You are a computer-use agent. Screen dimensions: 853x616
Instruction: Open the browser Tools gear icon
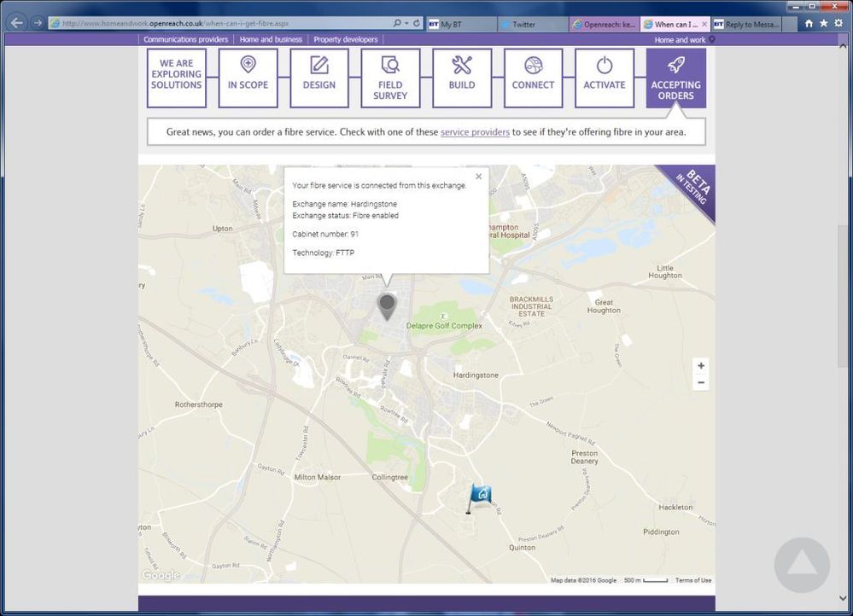pyautogui.click(x=838, y=23)
